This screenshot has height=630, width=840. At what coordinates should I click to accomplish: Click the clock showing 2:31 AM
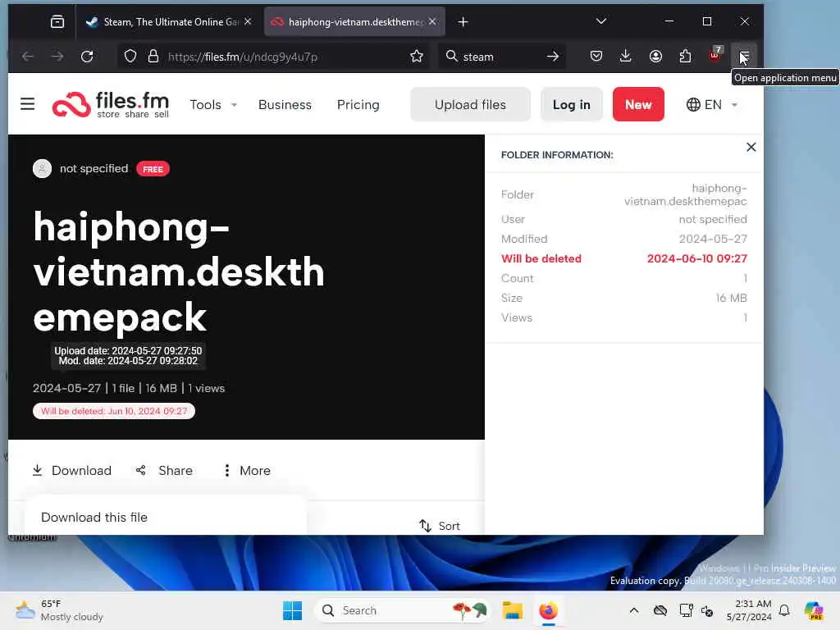coord(749,610)
